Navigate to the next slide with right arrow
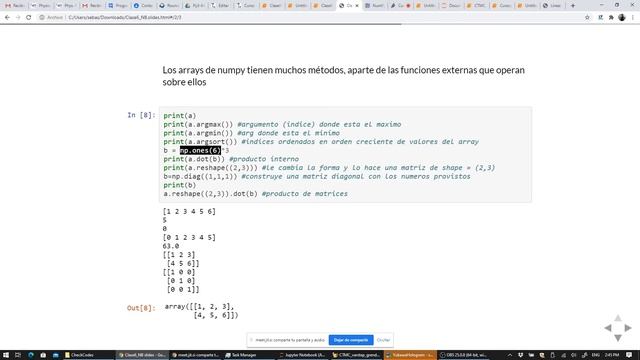Screen dimensions: 640x360 (x=628, y=328)
